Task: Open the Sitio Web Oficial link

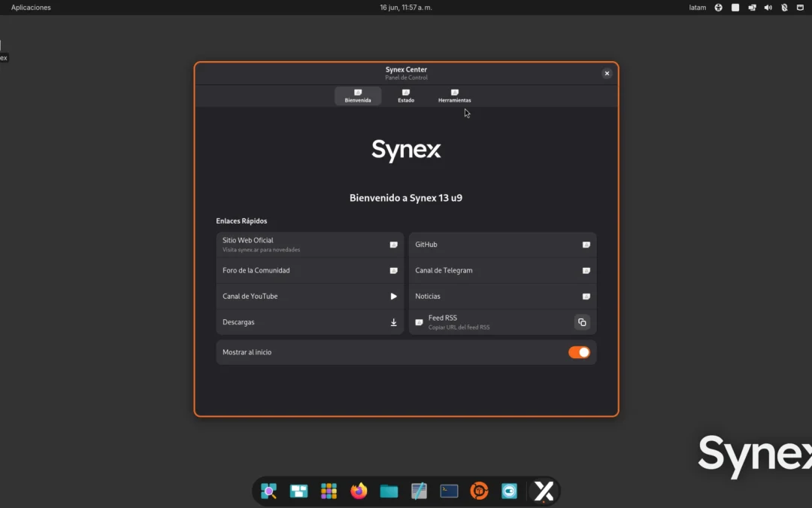Action: (310, 245)
